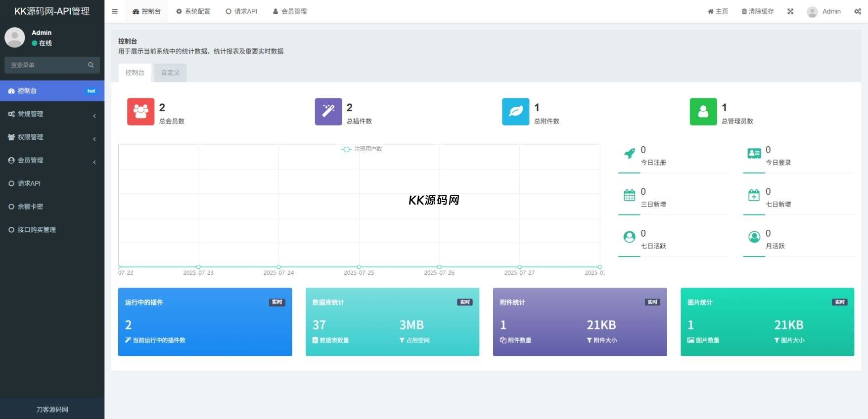Click the 运行中的插件 blue card
The height and width of the screenshot is (419, 868).
click(205, 322)
